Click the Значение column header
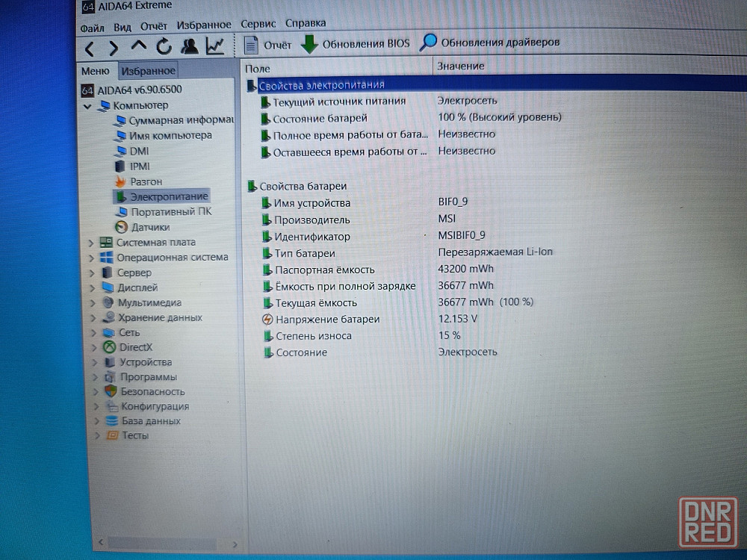This screenshot has width=747, height=560. click(x=461, y=66)
